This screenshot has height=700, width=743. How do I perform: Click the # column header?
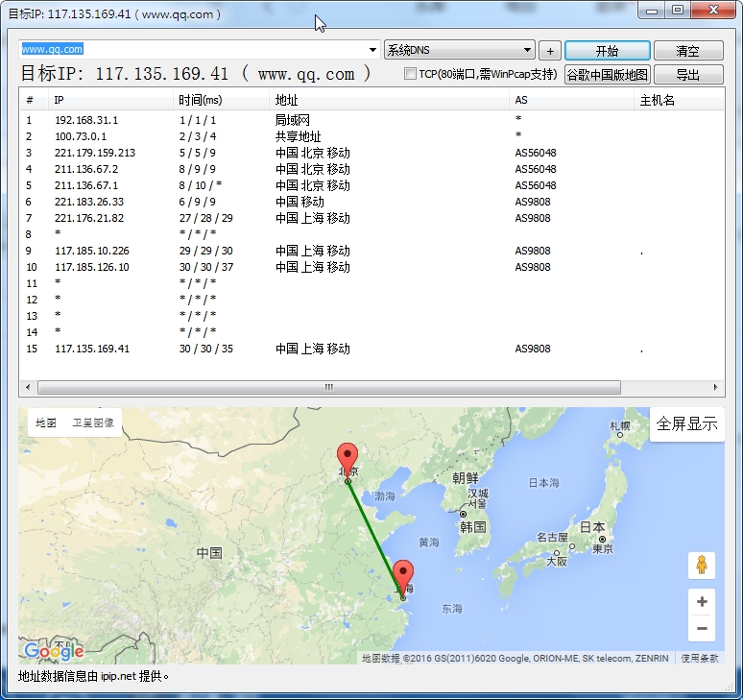coord(35,100)
